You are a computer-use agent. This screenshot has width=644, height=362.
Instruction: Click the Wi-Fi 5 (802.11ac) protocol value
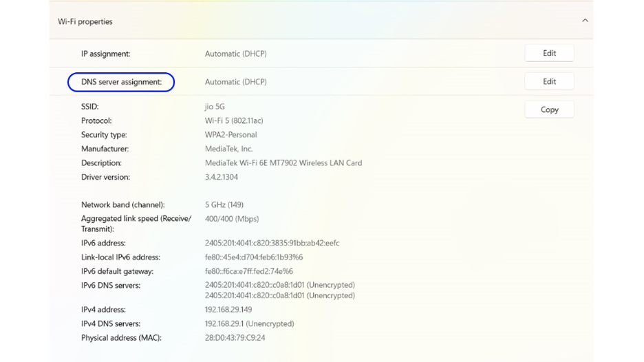[234, 120]
